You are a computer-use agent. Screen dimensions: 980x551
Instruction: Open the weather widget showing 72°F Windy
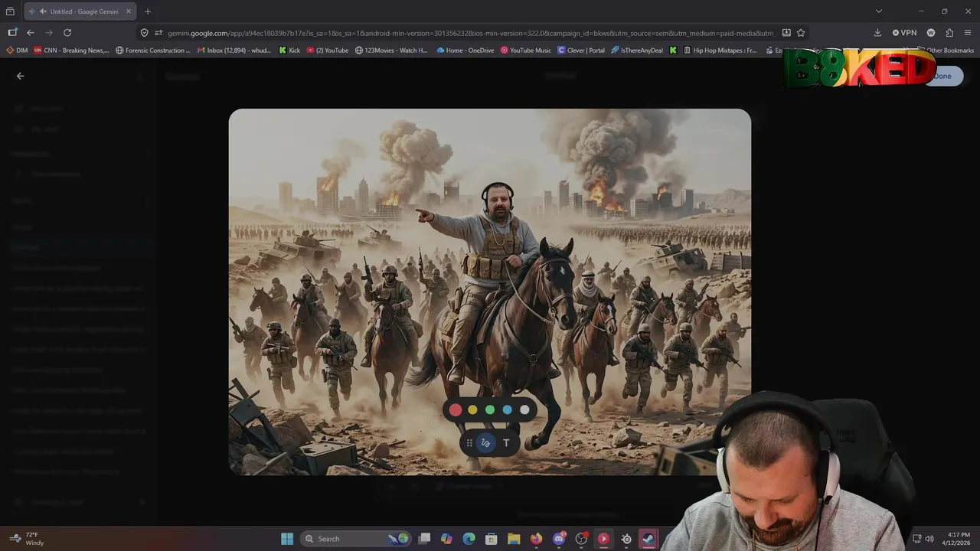[27, 539]
